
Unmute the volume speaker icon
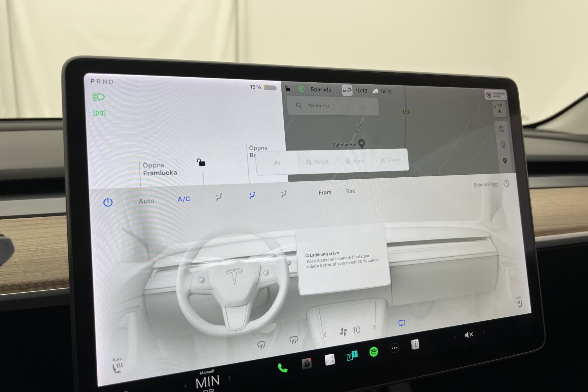[469, 335]
